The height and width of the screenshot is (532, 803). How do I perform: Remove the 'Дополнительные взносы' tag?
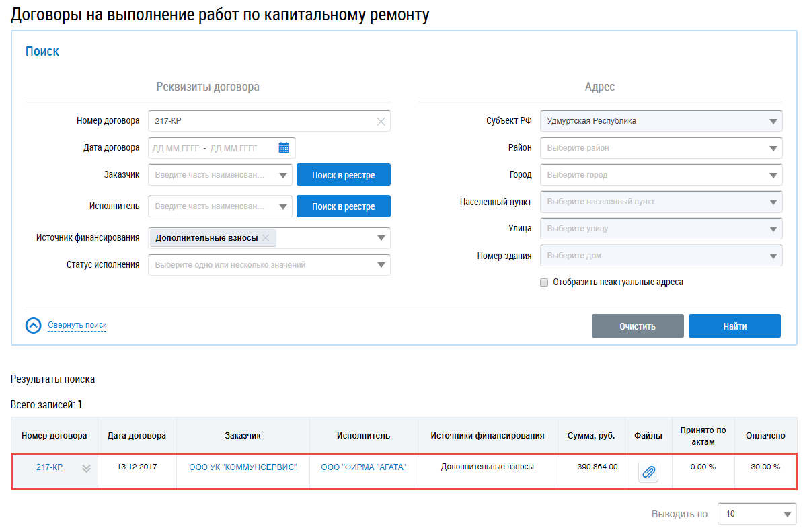coord(266,238)
